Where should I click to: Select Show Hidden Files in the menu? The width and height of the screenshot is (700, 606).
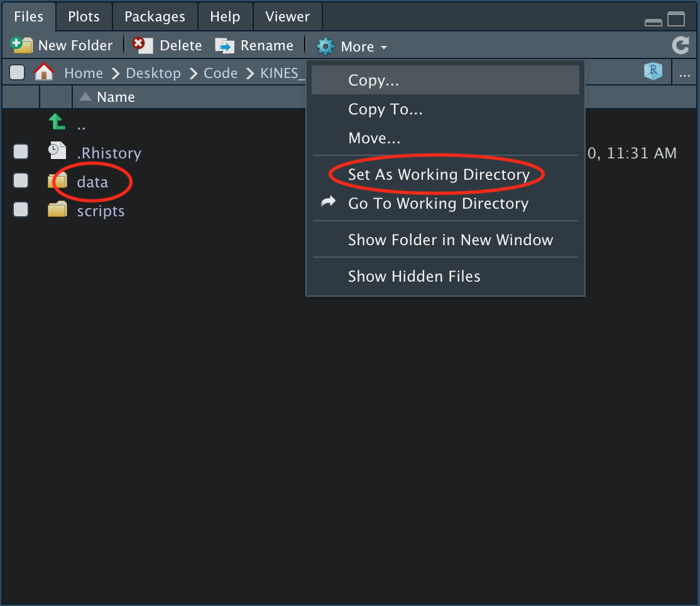coord(414,276)
